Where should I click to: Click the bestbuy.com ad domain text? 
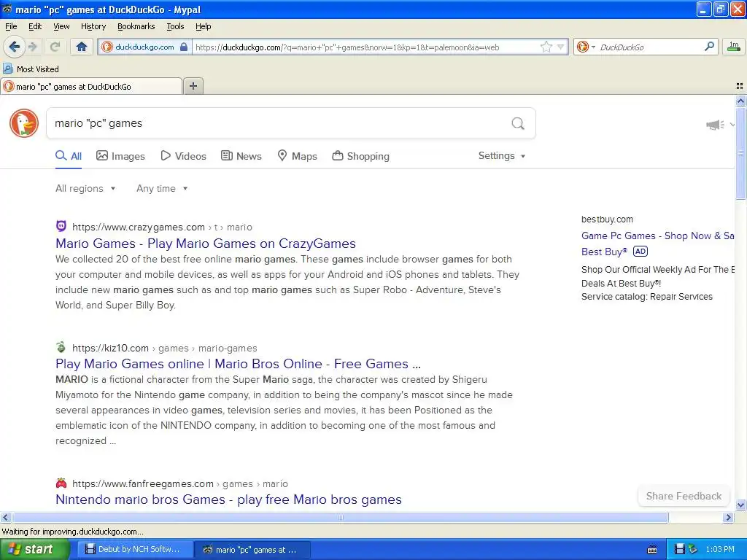click(607, 219)
